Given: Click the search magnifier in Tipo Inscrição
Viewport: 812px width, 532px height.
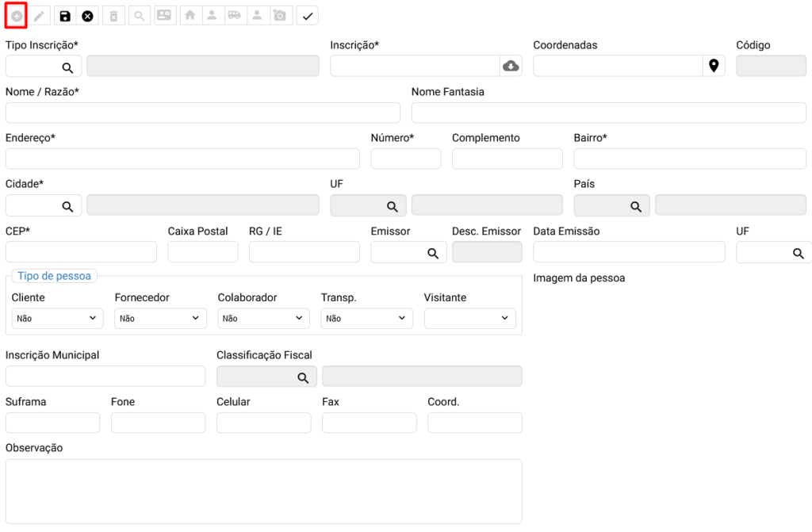Looking at the screenshot, I should pyautogui.click(x=68, y=67).
